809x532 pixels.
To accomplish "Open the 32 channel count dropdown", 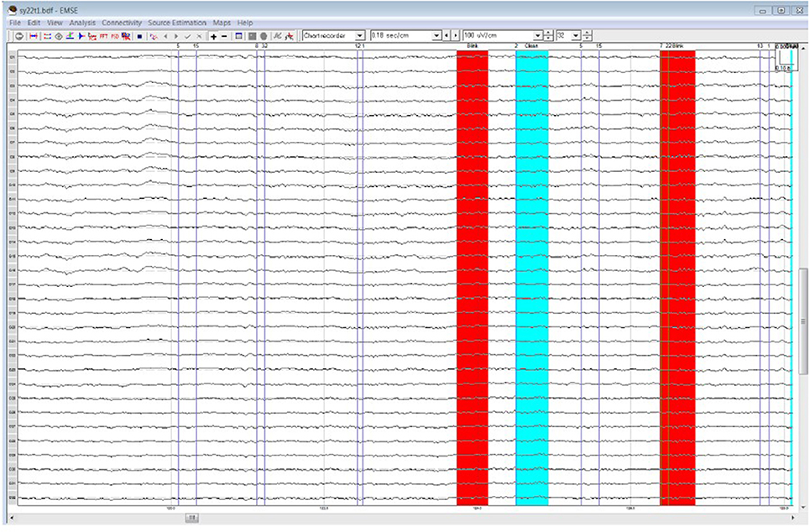I will 576,35.
